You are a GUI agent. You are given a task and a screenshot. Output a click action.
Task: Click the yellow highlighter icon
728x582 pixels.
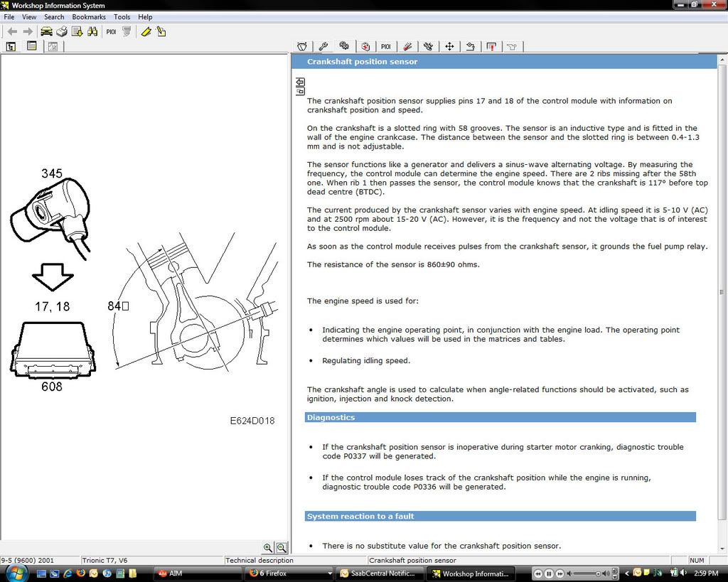(x=146, y=31)
